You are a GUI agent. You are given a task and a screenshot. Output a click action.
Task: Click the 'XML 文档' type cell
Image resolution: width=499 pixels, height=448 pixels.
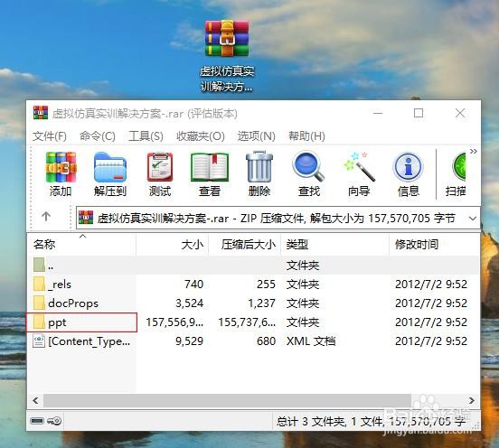point(311,341)
